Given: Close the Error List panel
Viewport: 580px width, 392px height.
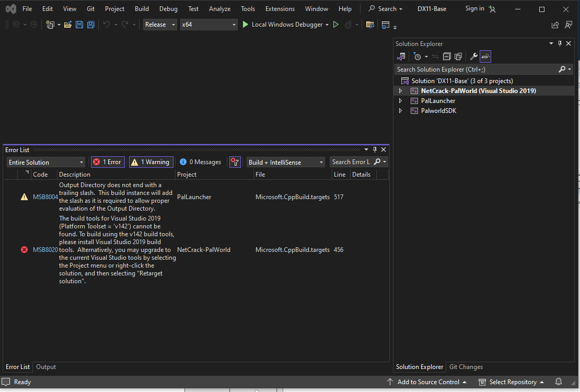Looking at the screenshot, I should (384, 149).
